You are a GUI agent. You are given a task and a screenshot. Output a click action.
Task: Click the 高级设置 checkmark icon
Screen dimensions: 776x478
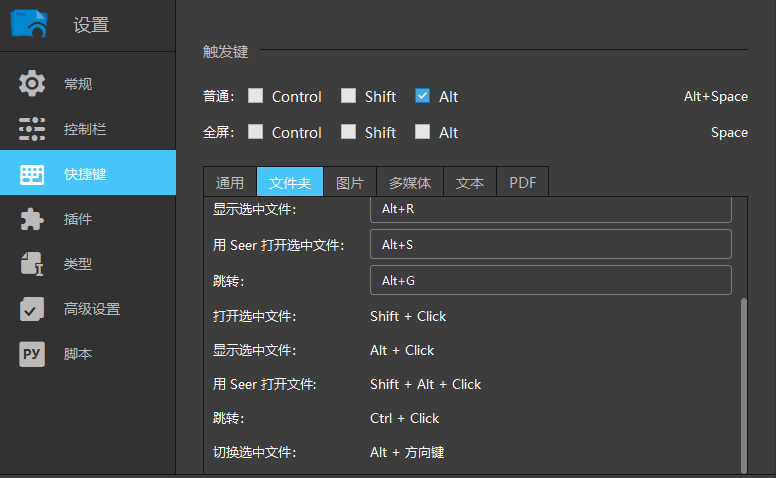coord(32,309)
